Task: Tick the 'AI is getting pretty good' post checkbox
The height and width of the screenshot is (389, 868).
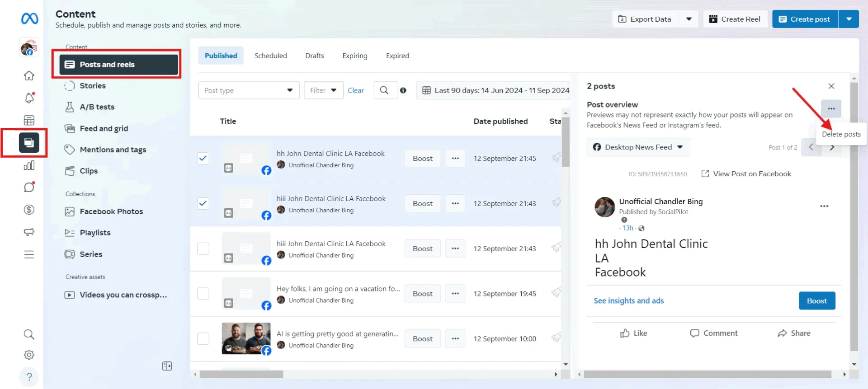Action: (x=203, y=338)
